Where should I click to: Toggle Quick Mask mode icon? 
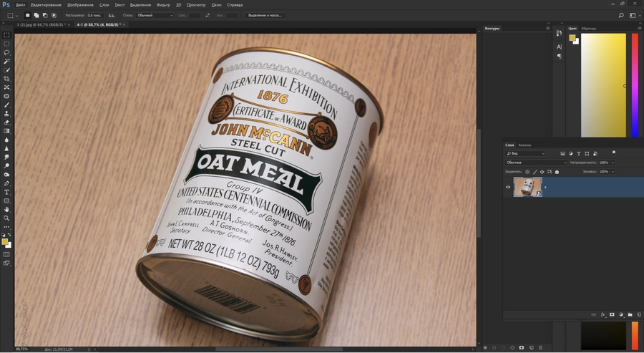point(6,254)
